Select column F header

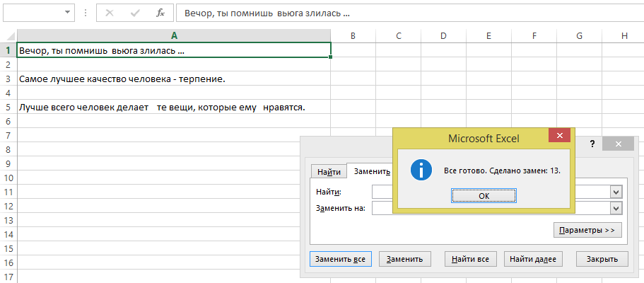[x=534, y=36]
